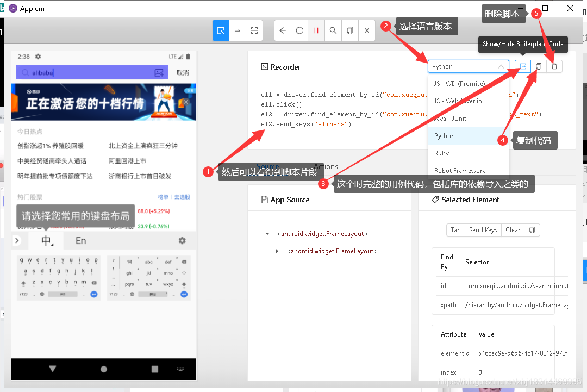Toggle Show/Hide Boilerplate Code button
The height and width of the screenshot is (392, 587).
click(x=523, y=66)
